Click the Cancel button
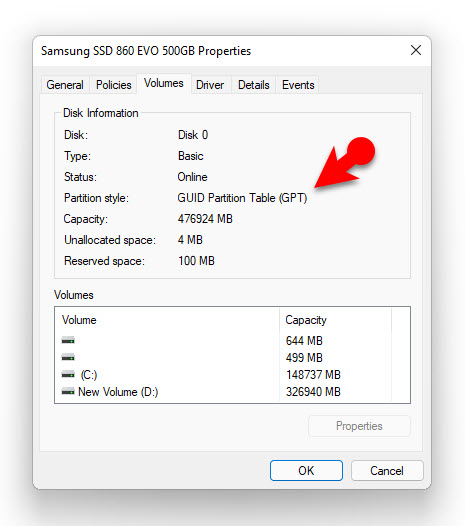Viewport: 465px width, 526px height. [387, 471]
